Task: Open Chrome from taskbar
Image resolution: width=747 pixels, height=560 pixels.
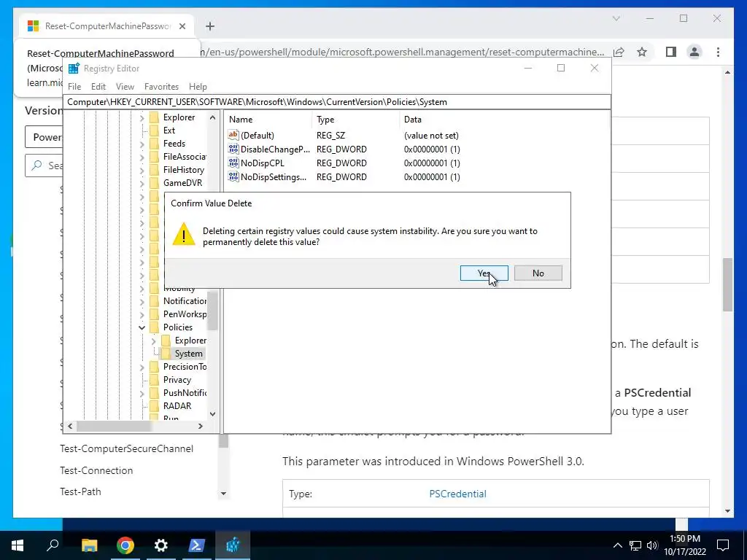Action: 125,545
